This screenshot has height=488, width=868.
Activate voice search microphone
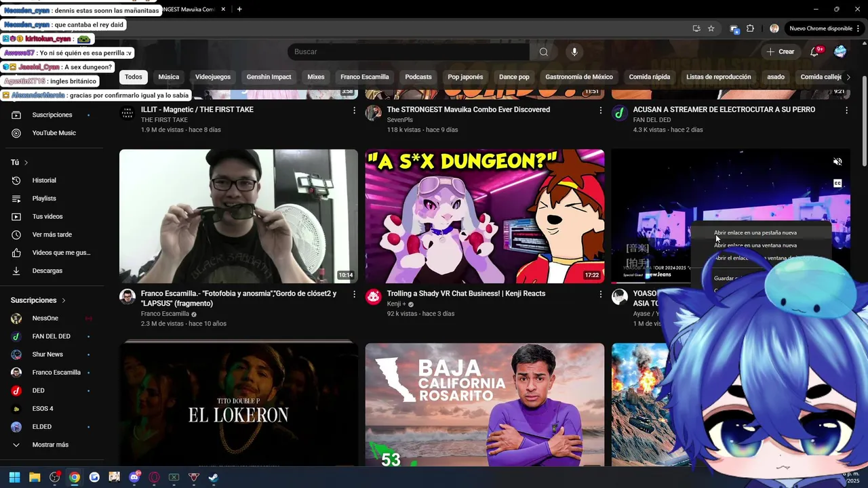click(574, 52)
